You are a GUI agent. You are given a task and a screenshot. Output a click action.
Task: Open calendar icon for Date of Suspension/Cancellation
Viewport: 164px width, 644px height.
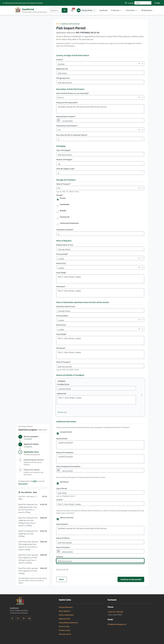[58, 470]
